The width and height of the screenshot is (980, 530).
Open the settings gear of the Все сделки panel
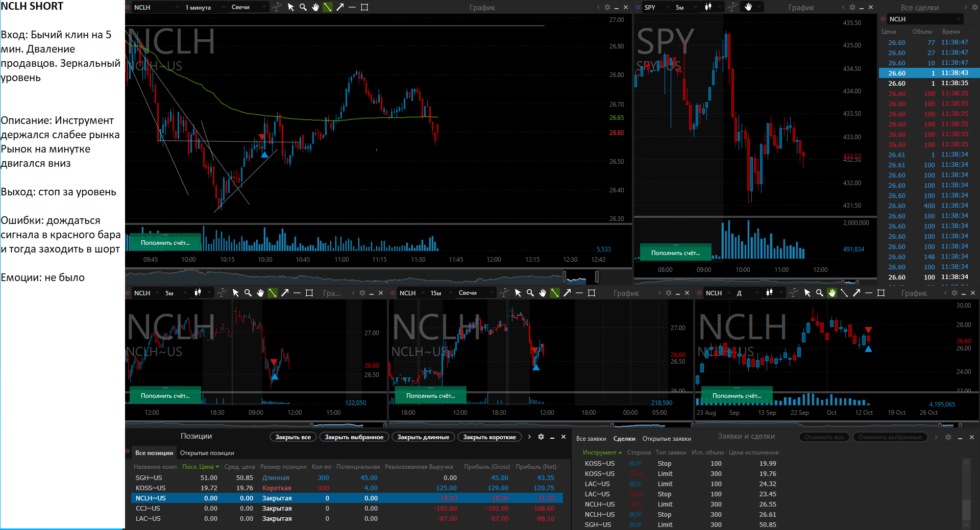(x=974, y=7)
